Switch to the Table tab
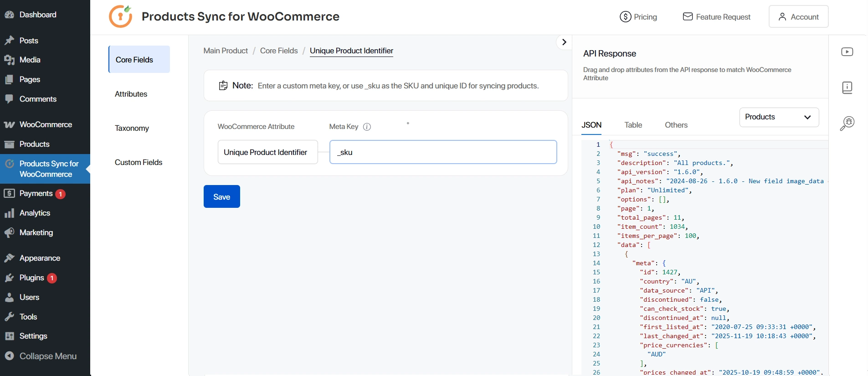The image size is (868, 376). coord(633,125)
